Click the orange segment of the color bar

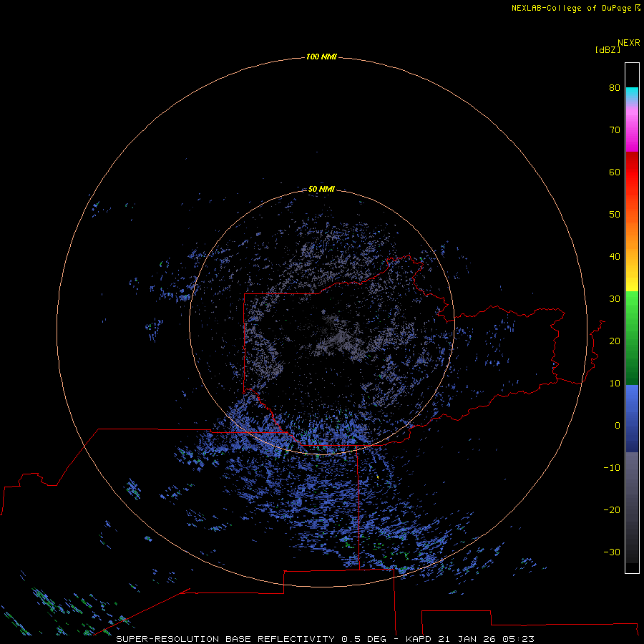click(x=632, y=234)
